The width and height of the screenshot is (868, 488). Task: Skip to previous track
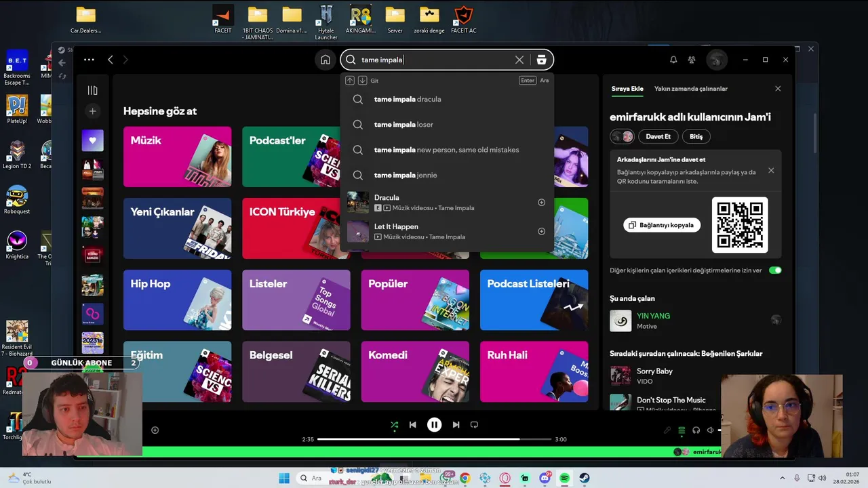coord(412,425)
